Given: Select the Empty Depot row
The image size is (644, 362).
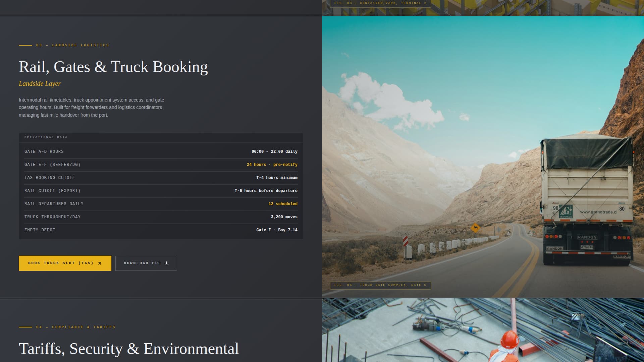Looking at the screenshot, I should (161, 230).
